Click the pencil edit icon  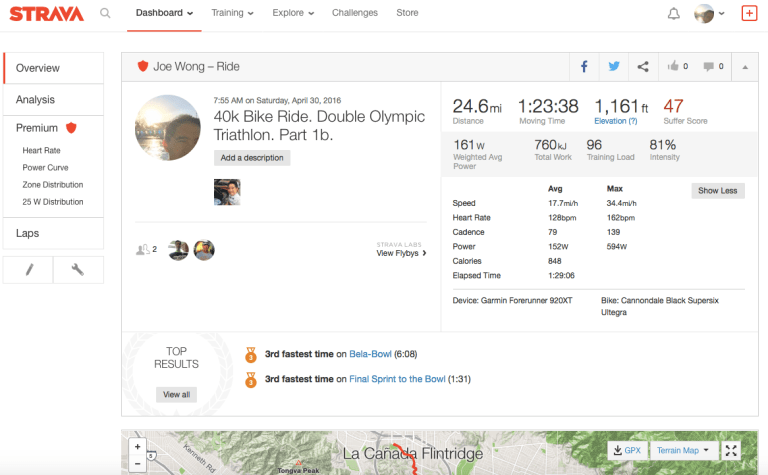[28, 270]
